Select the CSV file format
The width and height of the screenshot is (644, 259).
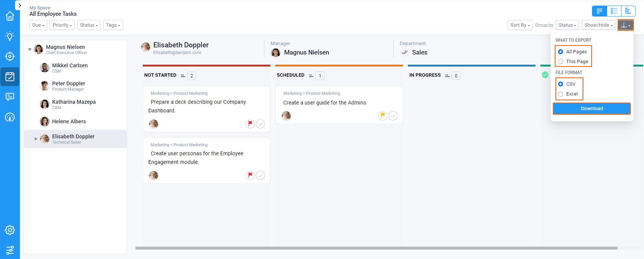click(561, 84)
